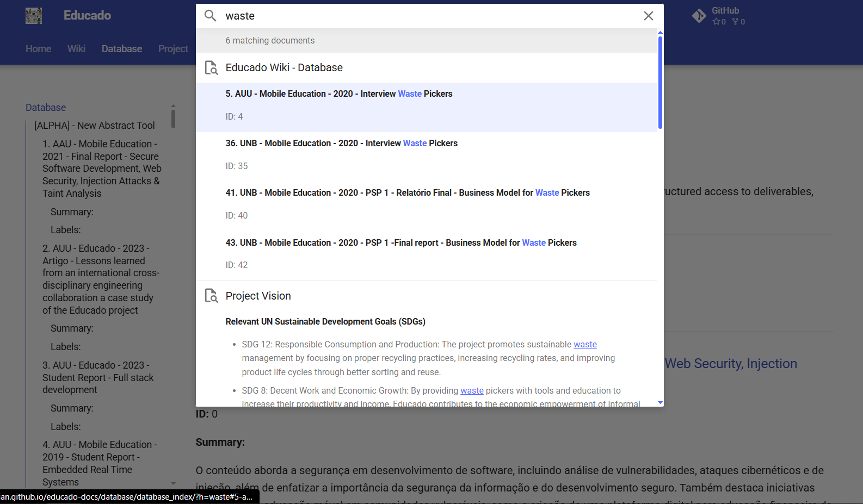
Task: Open the Project tab
Action: (x=173, y=49)
